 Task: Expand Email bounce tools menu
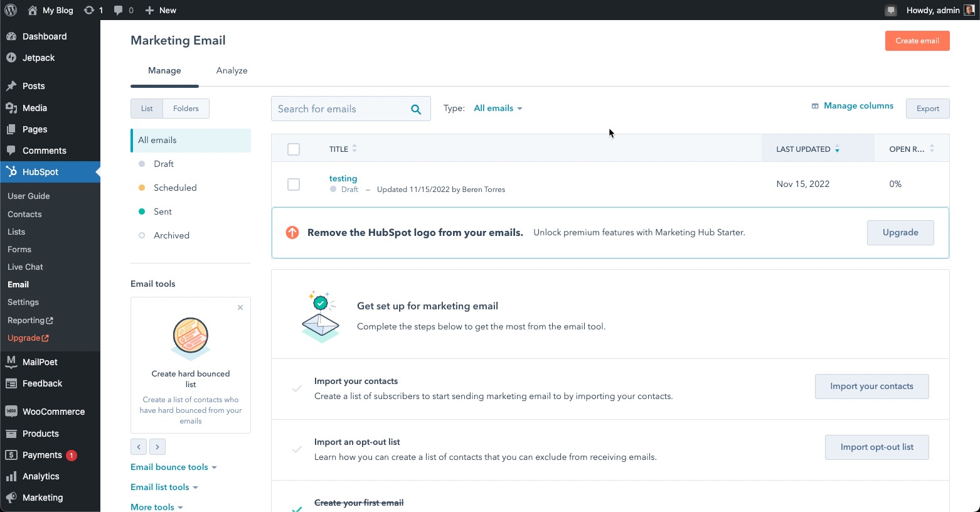(173, 467)
